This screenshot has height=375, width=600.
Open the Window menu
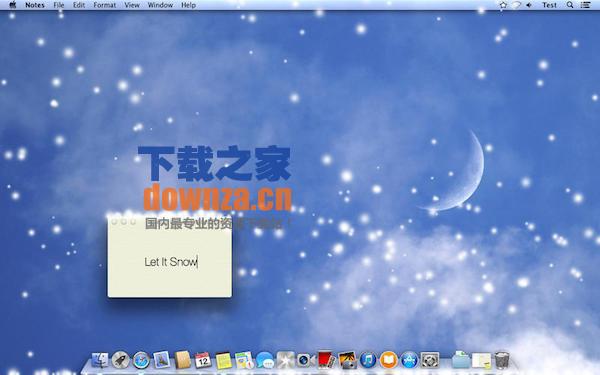coord(160,5)
